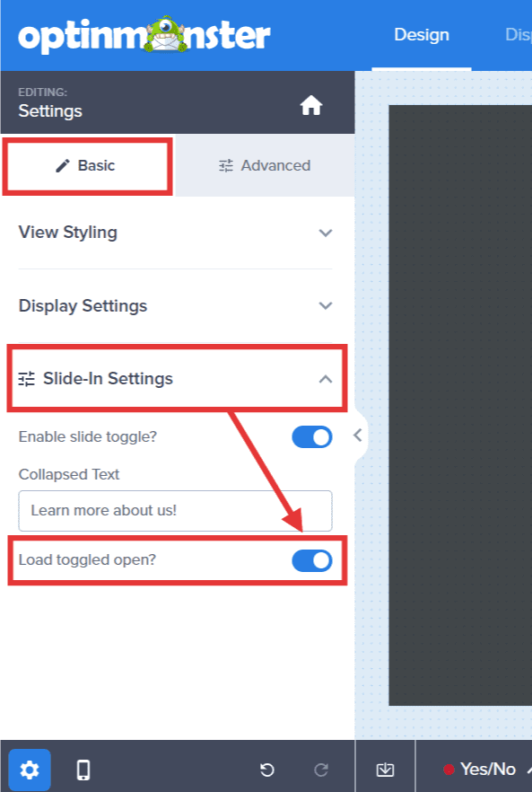532x792 pixels.
Task: Click the save campaign icon
Action: coord(385,770)
